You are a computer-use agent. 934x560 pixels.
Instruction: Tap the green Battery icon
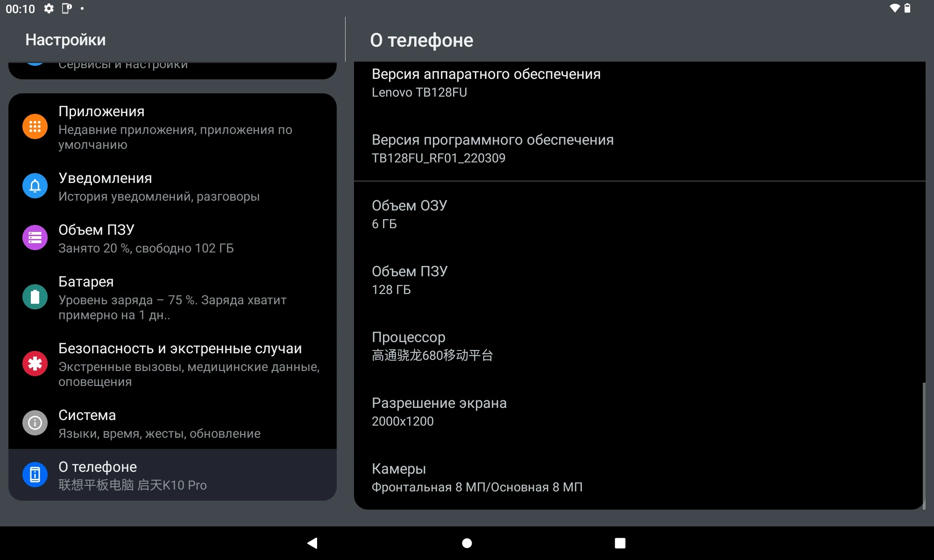(x=35, y=297)
